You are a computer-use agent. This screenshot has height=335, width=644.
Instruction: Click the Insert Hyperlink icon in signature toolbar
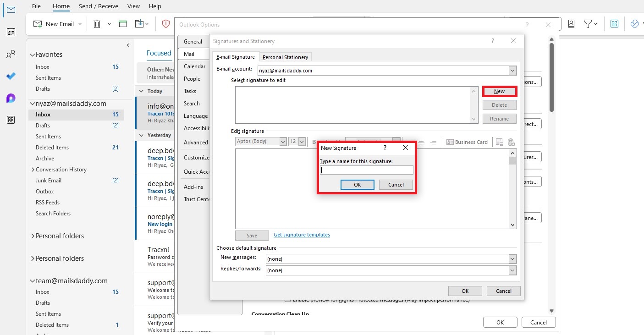point(512,142)
